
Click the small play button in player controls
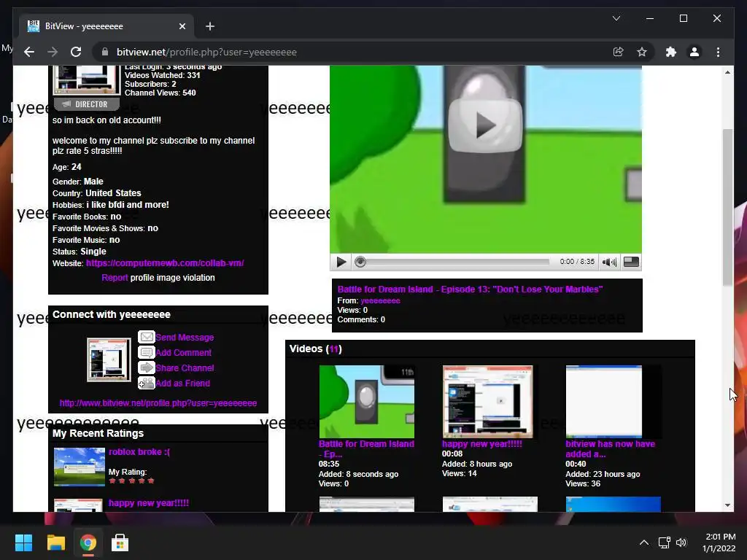(x=341, y=262)
